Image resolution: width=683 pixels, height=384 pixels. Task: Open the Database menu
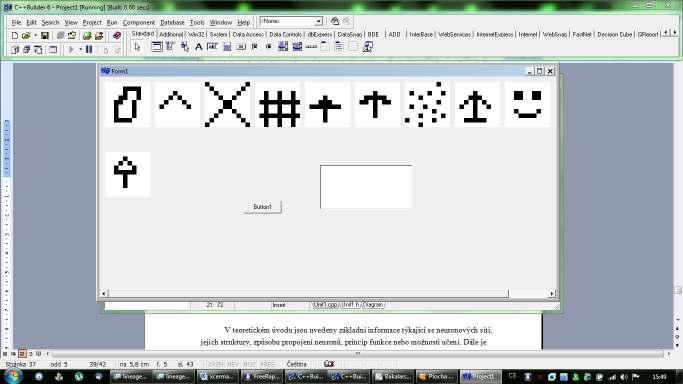(x=172, y=23)
